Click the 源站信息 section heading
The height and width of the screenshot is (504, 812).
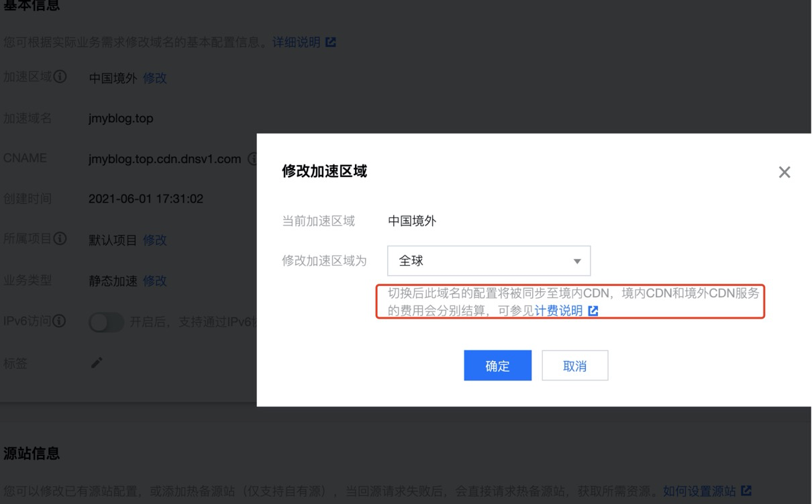click(32, 454)
